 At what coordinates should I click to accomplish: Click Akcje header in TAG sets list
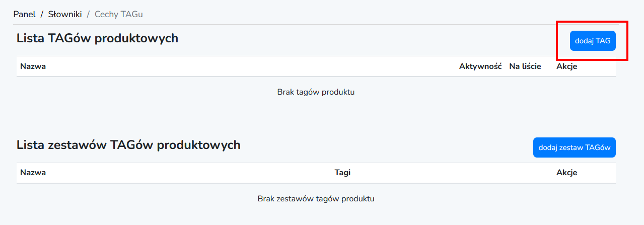click(x=566, y=173)
